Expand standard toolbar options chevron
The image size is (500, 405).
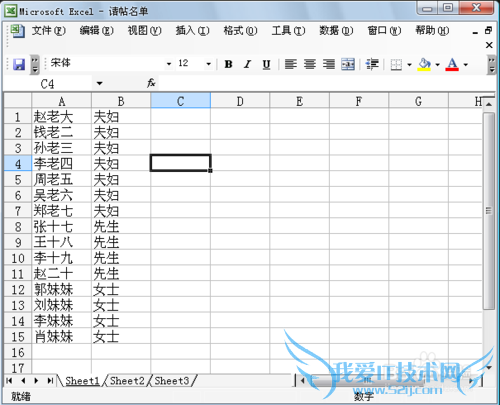point(35,64)
